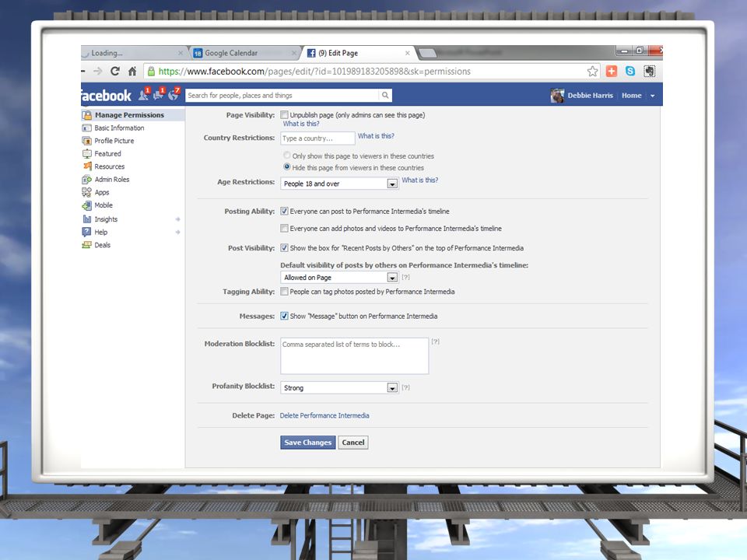Open the Home link in Facebook header
This screenshot has height=560, width=747.
point(631,95)
